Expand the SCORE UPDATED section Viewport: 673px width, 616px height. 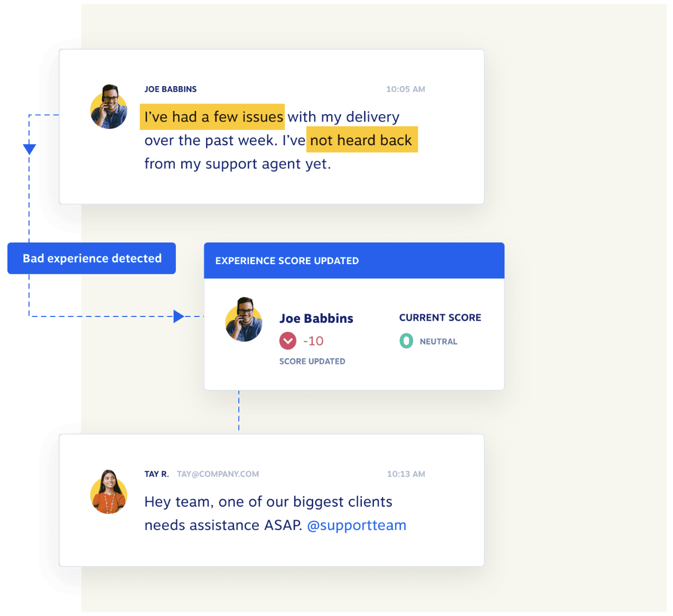(x=312, y=361)
